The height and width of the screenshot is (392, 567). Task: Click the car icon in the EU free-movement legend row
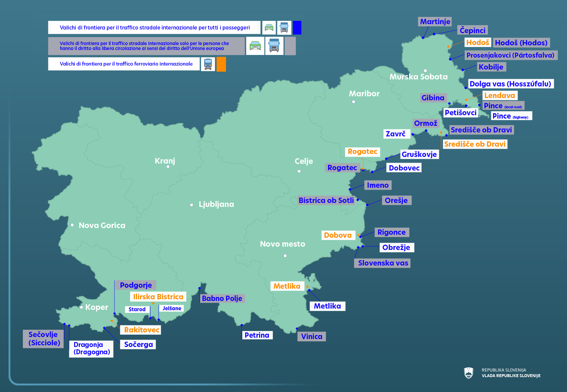(x=255, y=46)
